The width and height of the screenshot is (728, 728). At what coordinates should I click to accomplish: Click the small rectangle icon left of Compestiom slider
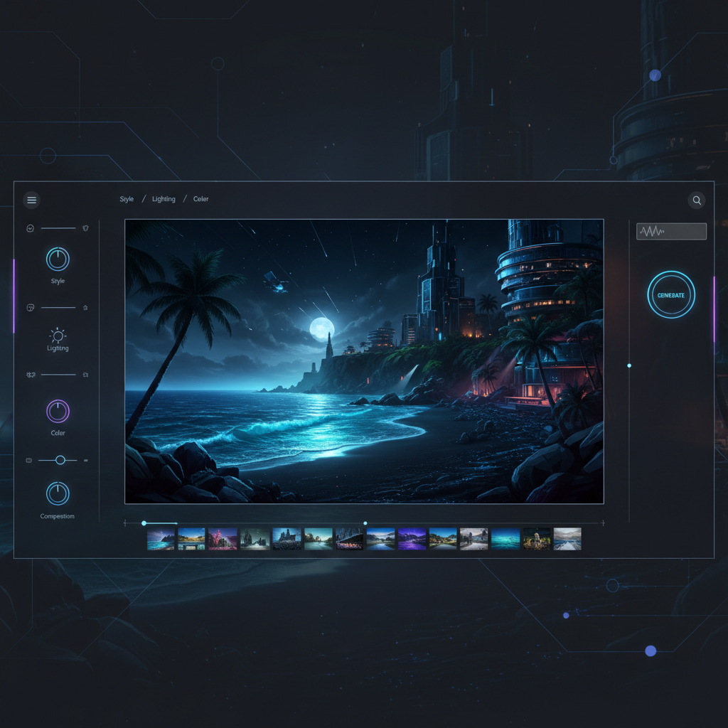pos(28,460)
